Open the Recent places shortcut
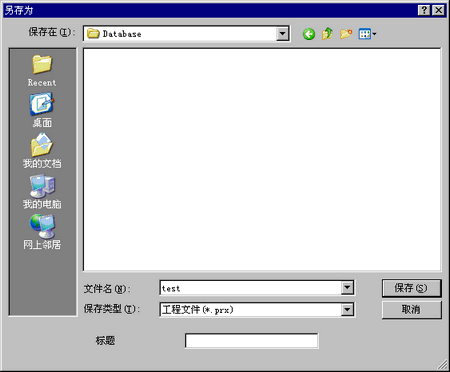This screenshot has height=372, width=450. pos(42,71)
